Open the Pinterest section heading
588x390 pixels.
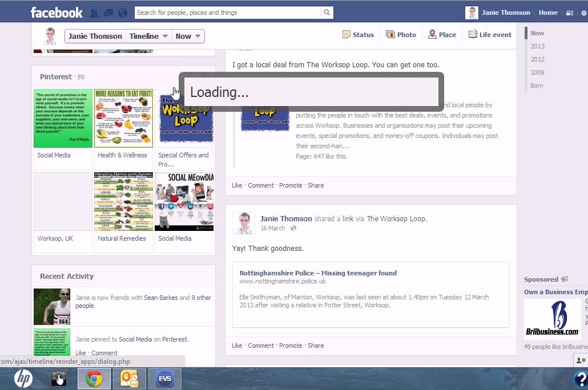pyautogui.click(x=56, y=76)
